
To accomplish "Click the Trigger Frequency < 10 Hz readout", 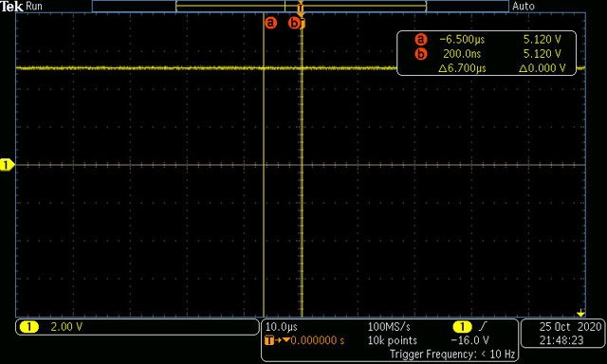I will tap(452, 354).
